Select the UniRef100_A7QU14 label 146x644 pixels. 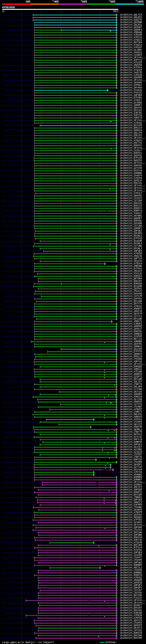pos(131,263)
